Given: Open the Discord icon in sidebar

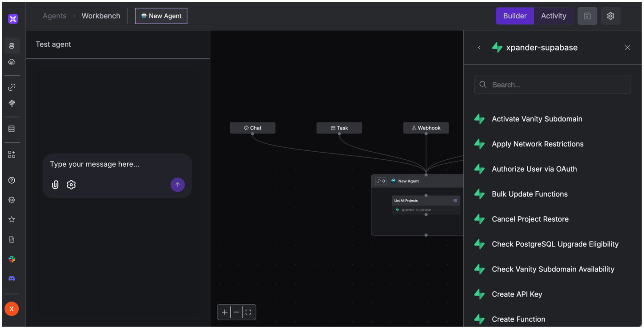Looking at the screenshot, I should click(x=11, y=278).
